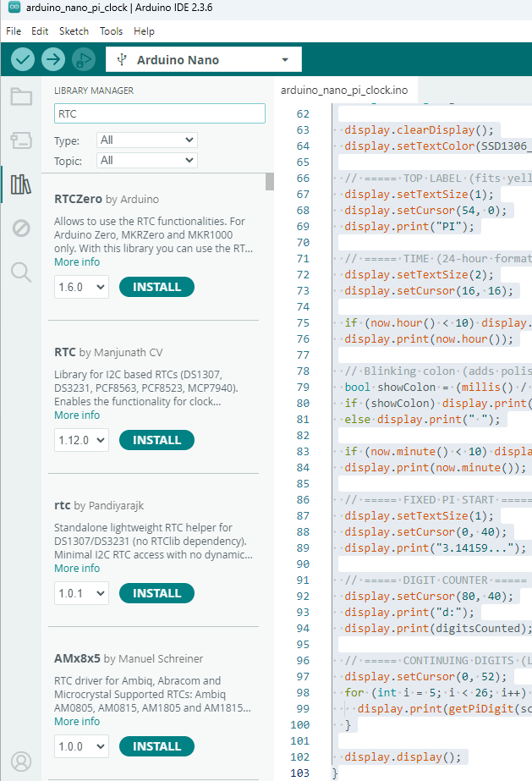
Task: Click the Upload arrow button
Action: click(x=53, y=60)
